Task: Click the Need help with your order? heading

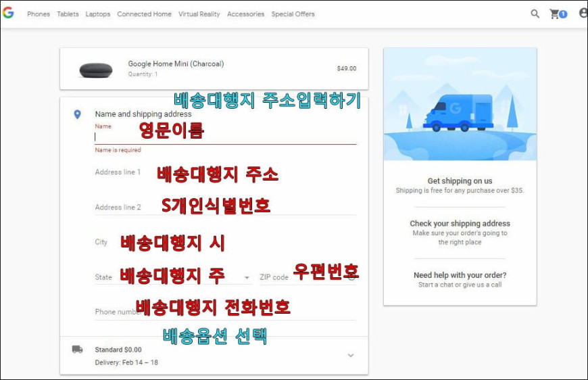Action: pyautogui.click(x=460, y=275)
